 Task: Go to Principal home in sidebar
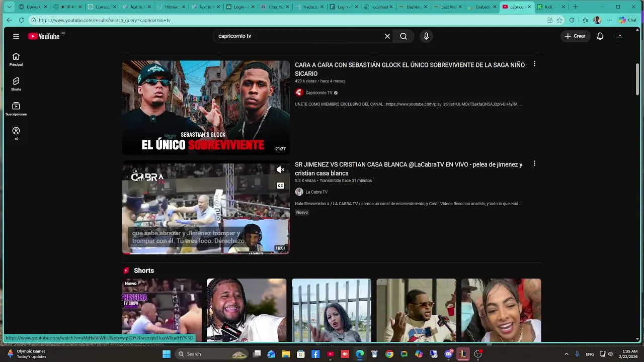pos(16,59)
